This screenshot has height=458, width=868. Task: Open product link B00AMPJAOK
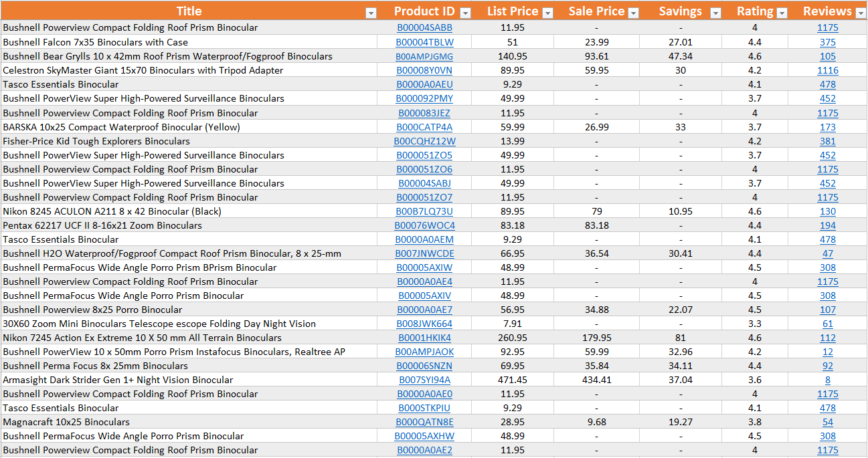(x=425, y=352)
